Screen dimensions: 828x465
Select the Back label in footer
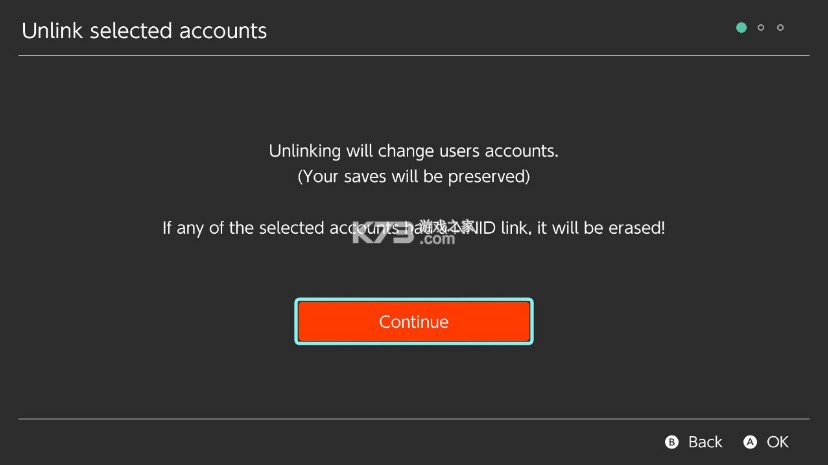[705, 442]
